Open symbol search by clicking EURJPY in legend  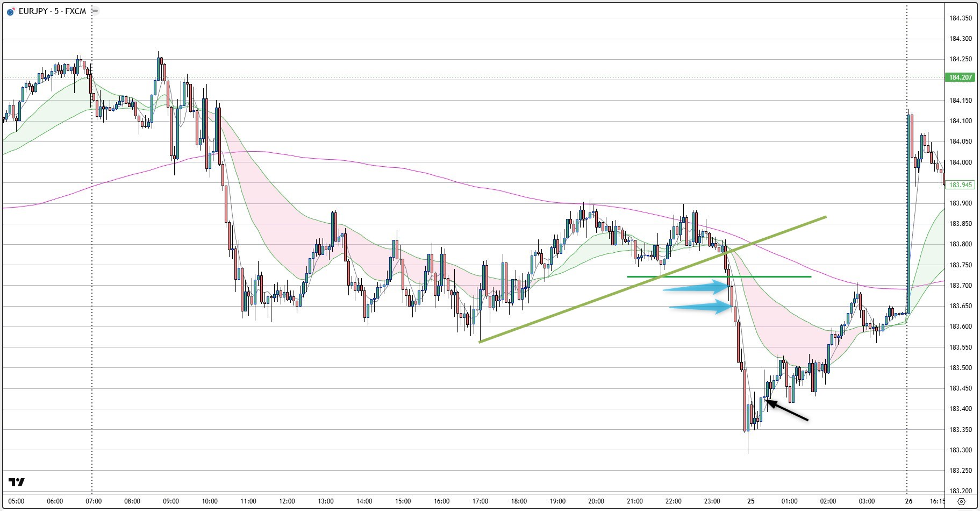(33, 11)
